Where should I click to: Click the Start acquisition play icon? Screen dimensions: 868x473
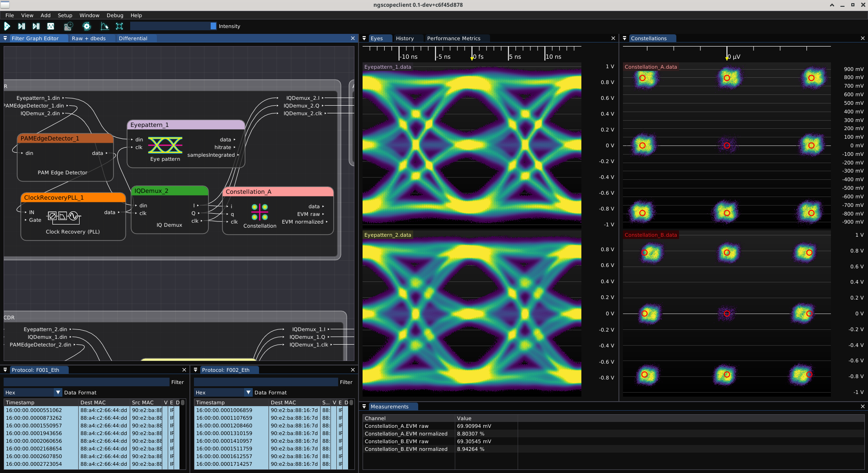pyautogui.click(x=7, y=27)
